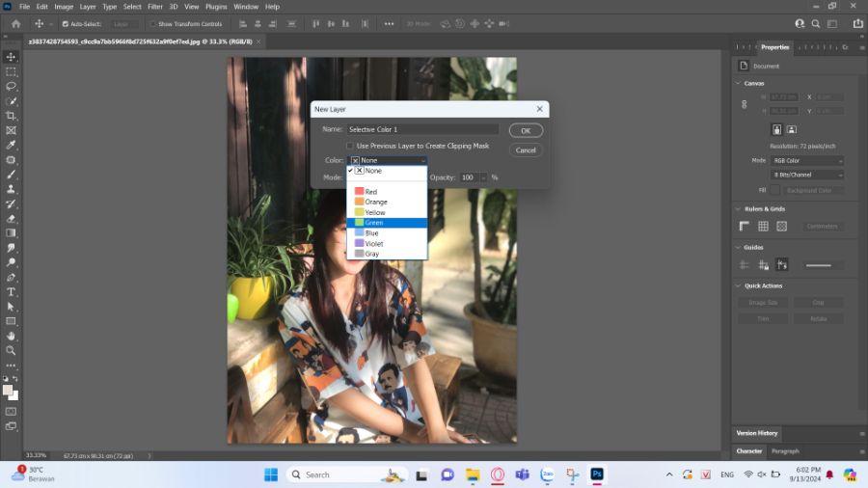Select the Zoom tool

[11, 350]
